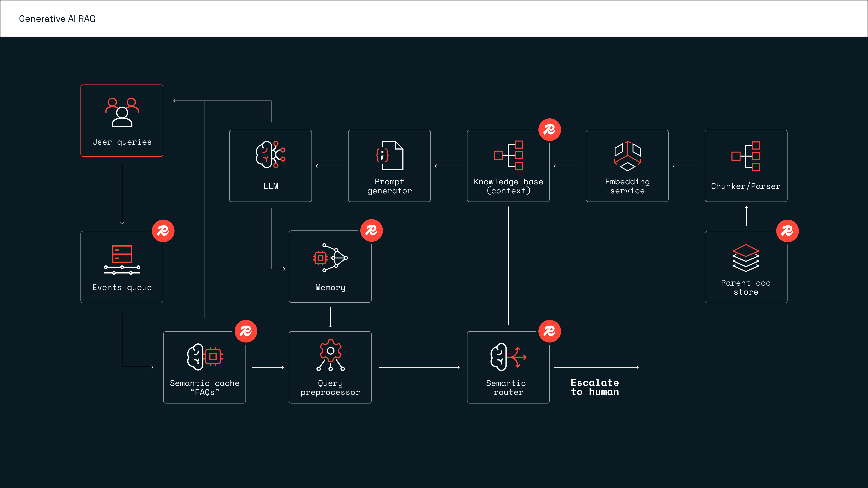Click the Semantic cache "FAQs" label
This screenshot has width=868, height=488.
(205, 388)
